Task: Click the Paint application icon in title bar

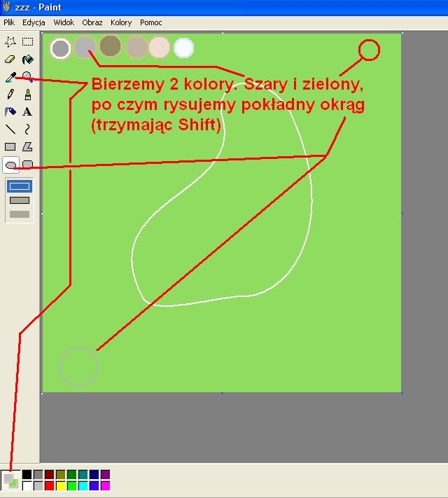Action: (x=6, y=6)
